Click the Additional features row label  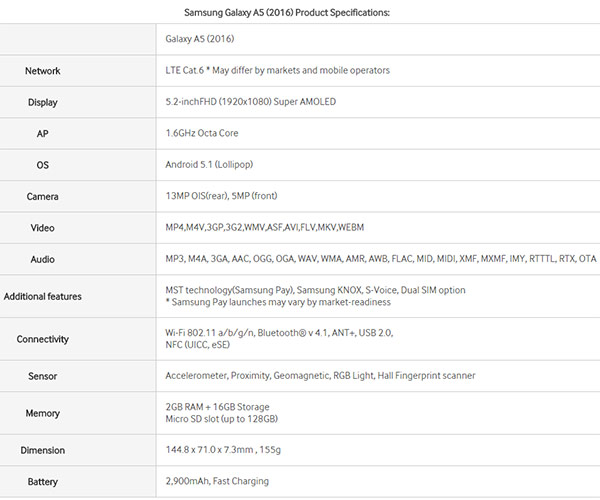click(x=42, y=296)
